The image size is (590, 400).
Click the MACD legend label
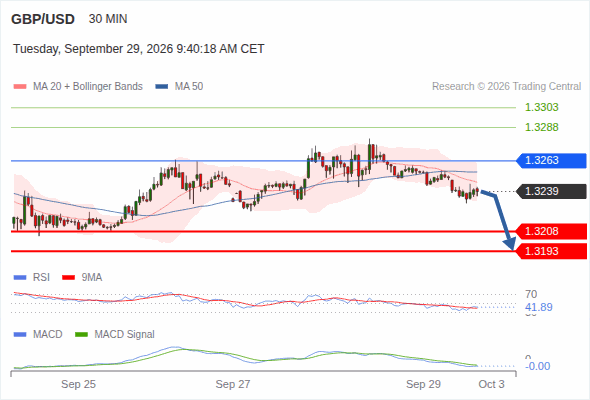pos(48,334)
